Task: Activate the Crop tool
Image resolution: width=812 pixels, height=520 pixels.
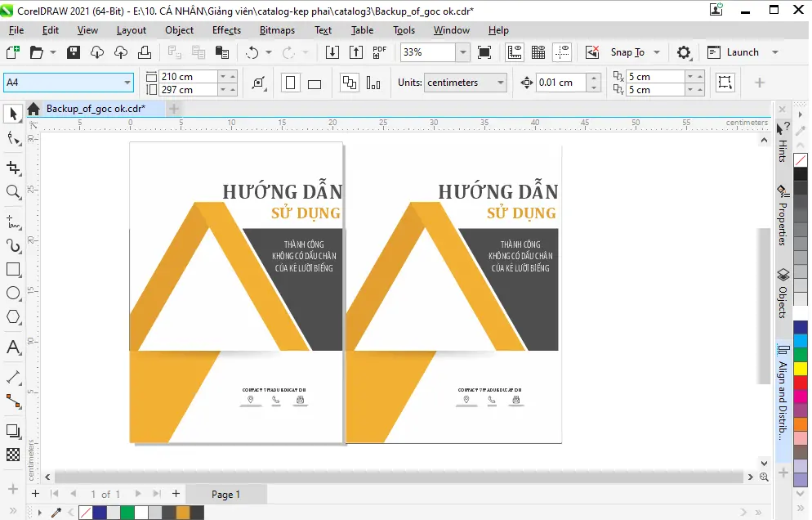Action: point(11,168)
